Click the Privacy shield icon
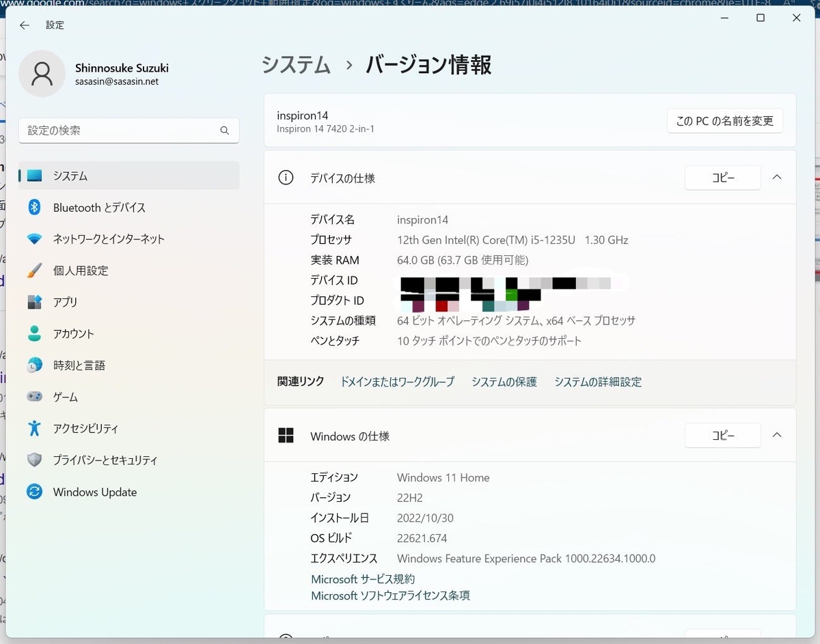The width and height of the screenshot is (820, 644). pos(35,460)
